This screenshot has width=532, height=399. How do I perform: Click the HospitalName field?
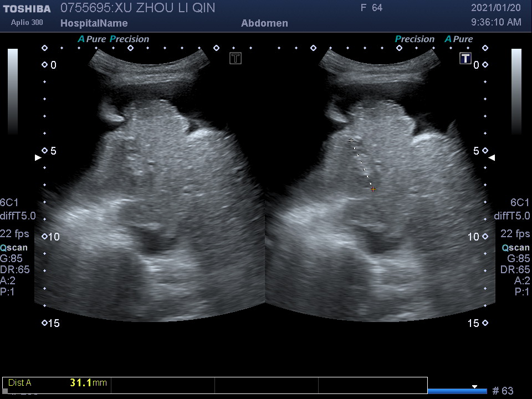point(94,23)
